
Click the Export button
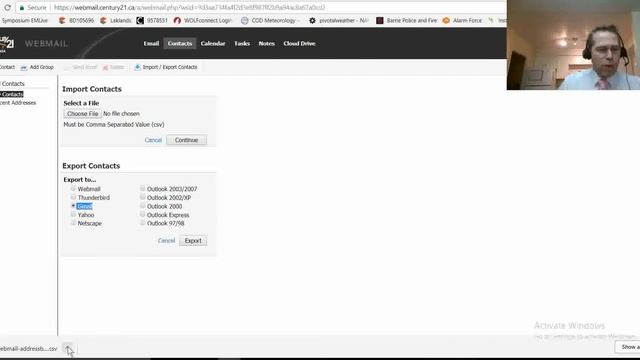[193, 241]
